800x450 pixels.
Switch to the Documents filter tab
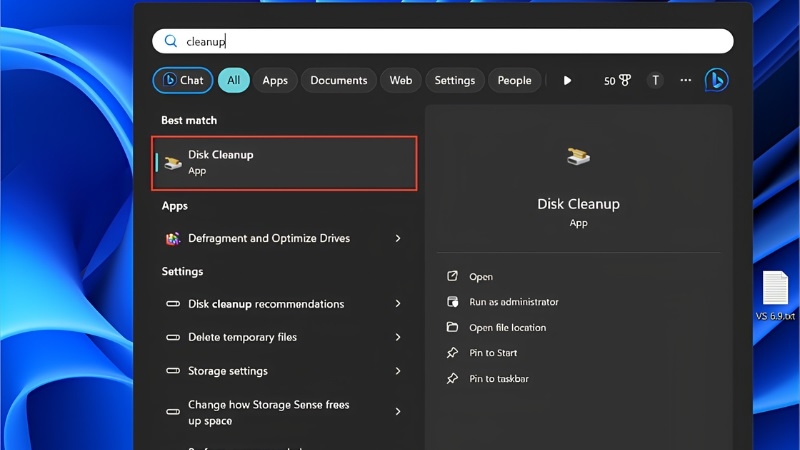tap(339, 80)
